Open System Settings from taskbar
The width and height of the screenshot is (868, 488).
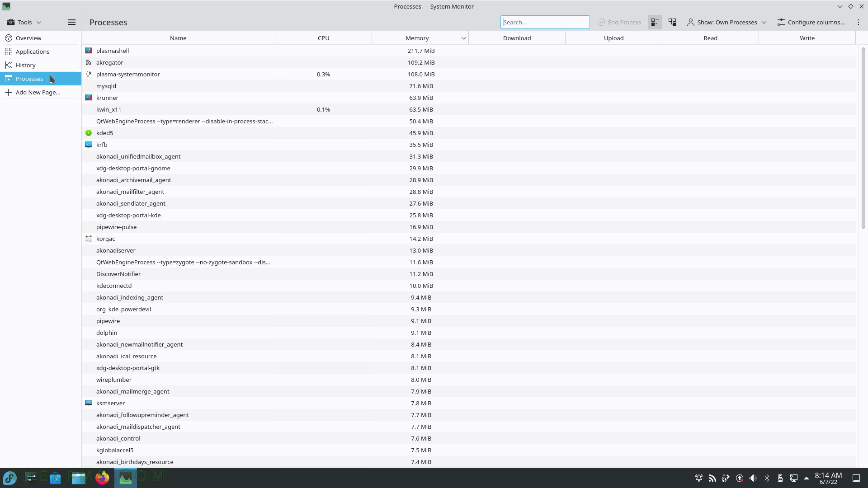(32, 478)
